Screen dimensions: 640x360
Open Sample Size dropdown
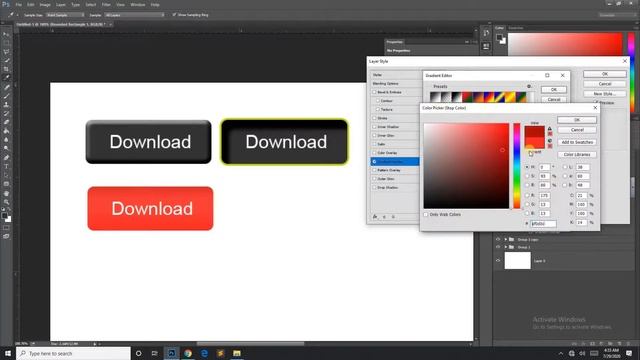(x=65, y=15)
